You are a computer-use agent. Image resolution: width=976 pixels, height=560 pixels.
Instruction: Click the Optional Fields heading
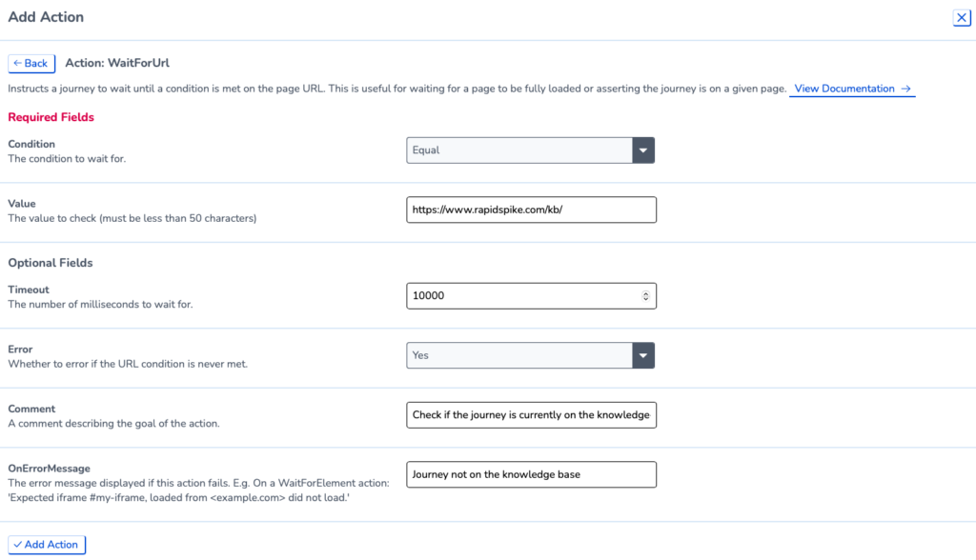(x=51, y=263)
